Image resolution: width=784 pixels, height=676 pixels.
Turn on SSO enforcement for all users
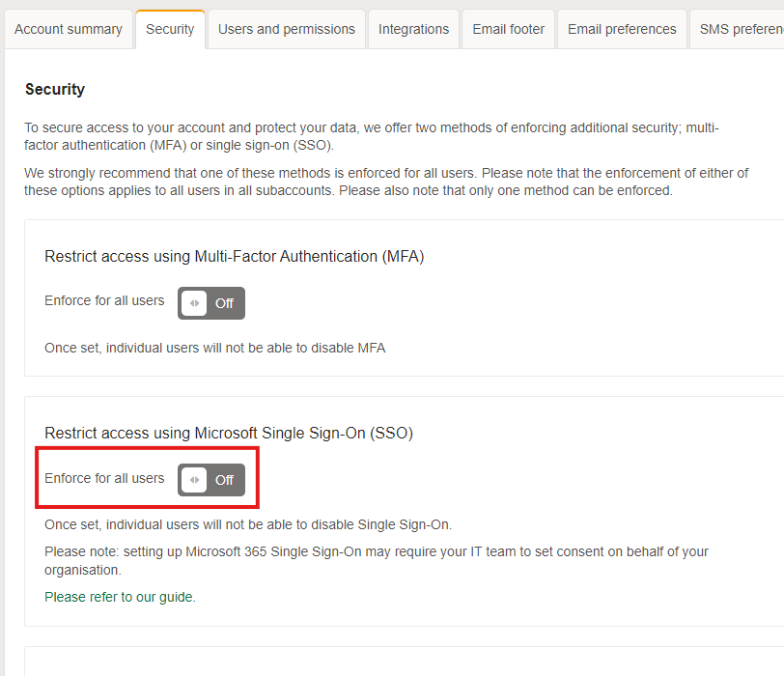click(x=212, y=480)
